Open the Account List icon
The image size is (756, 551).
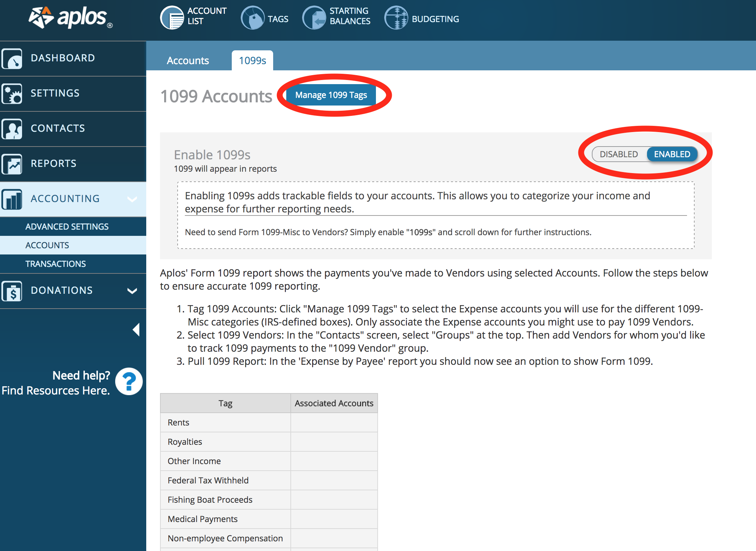tap(172, 18)
